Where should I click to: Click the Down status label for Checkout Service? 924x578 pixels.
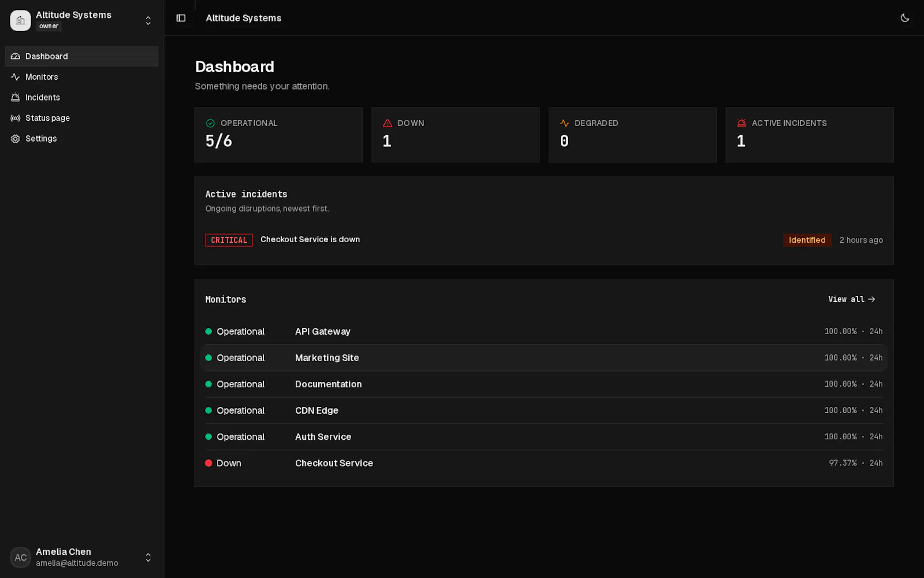(229, 463)
